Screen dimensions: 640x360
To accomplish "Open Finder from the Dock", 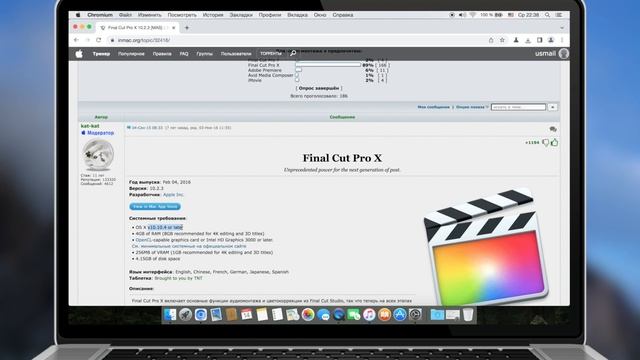I will [170, 315].
